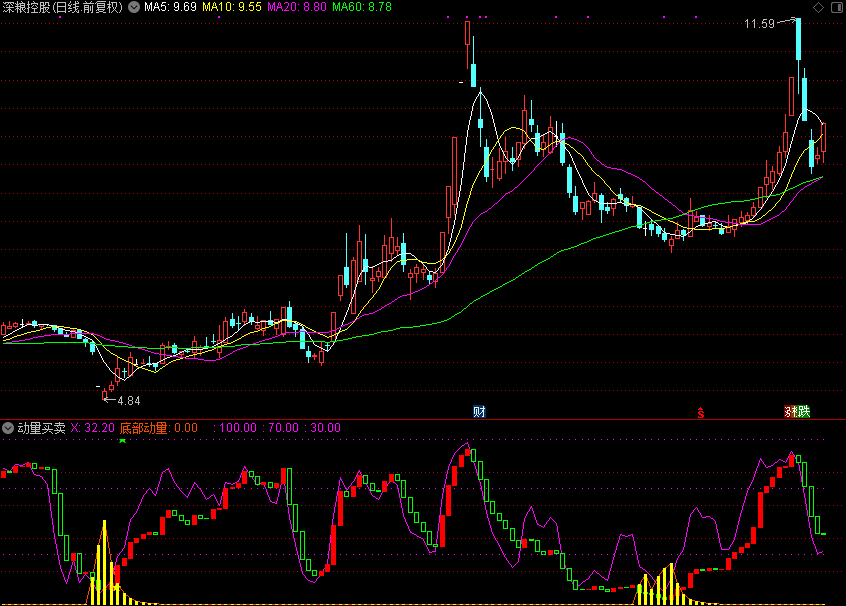846x606 pixels.
Task: Select the MA20 moving average label
Action: click(297, 7)
